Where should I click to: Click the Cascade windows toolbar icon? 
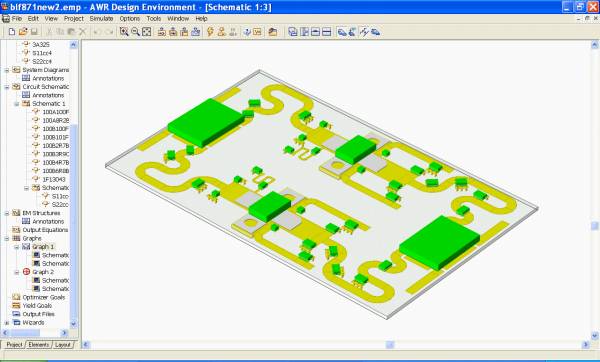pyautogui.click(x=293, y=32)
